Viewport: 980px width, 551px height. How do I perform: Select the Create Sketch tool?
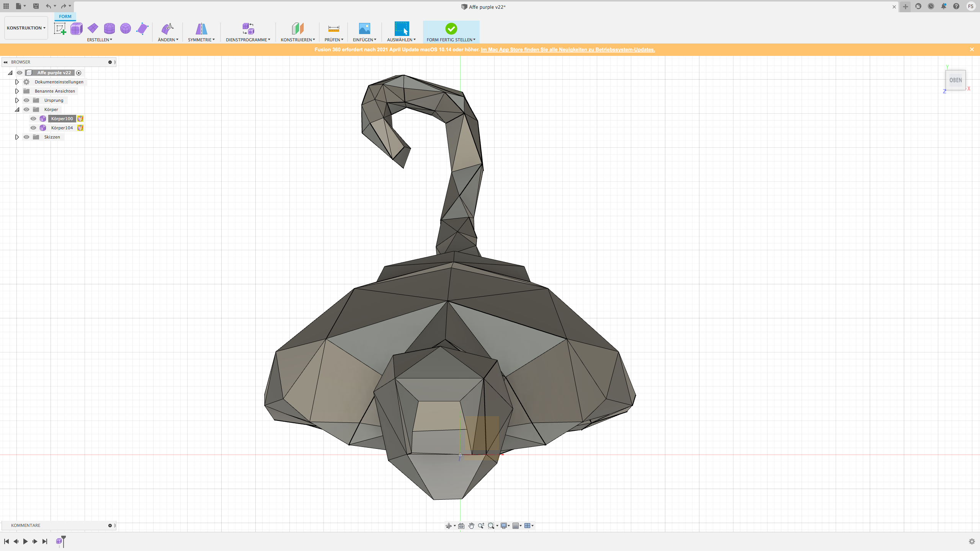[60, 29]
